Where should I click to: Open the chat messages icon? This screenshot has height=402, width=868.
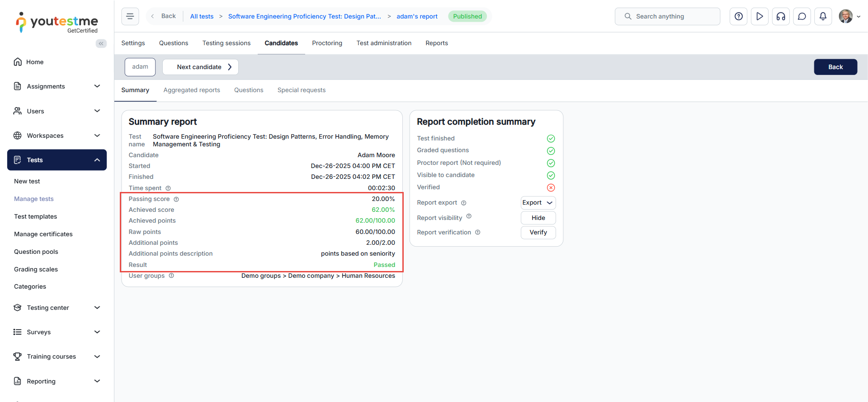[802, 16]
